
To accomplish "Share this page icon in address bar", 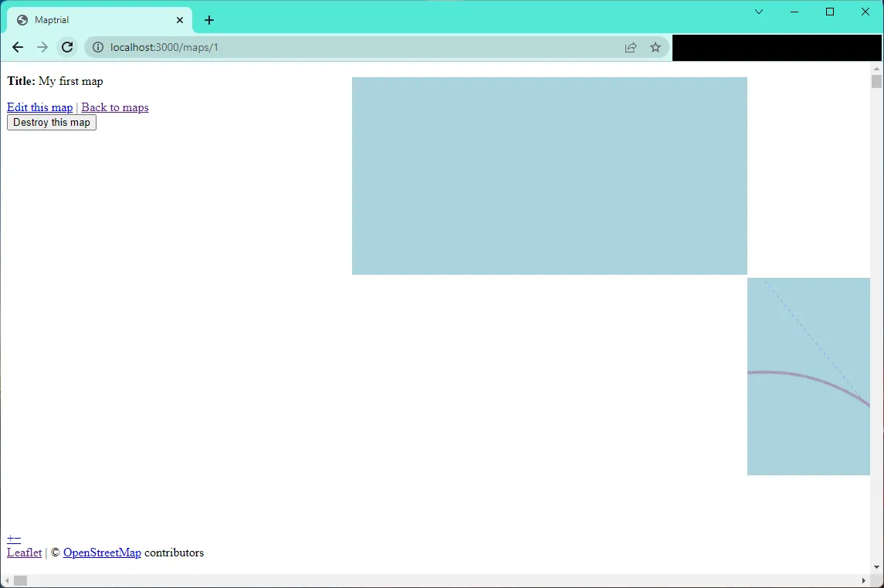I will tap(631, 47).
